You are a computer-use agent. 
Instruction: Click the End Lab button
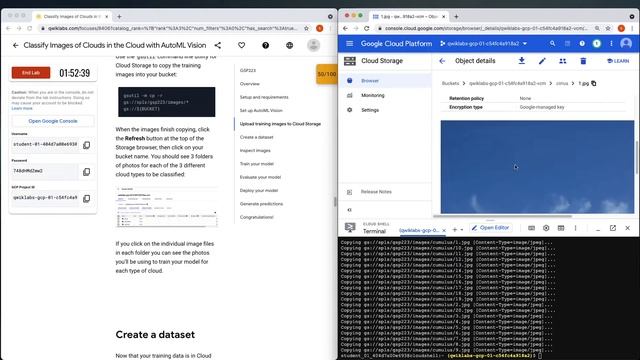[31, 73]
